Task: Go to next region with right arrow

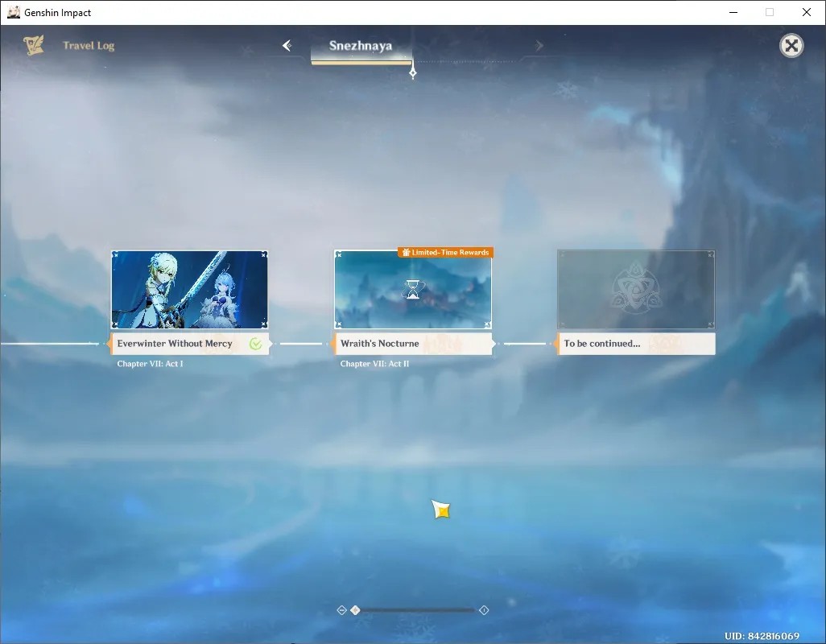Action: click(x=539, y=46)
